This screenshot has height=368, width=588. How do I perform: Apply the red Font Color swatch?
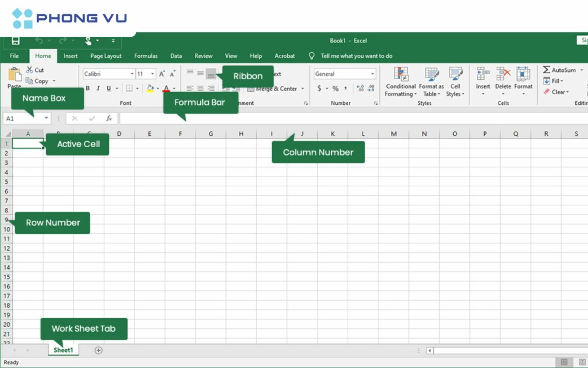(x=166, y=88)
